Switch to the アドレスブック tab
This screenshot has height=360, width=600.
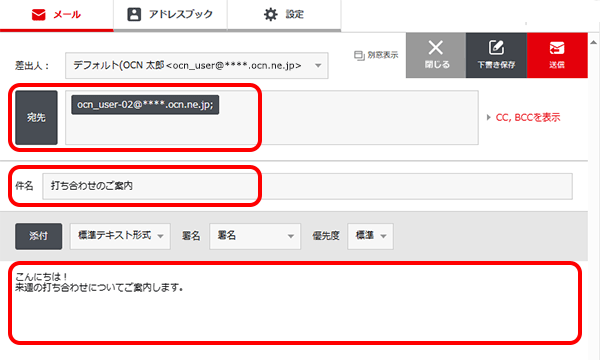170,15
